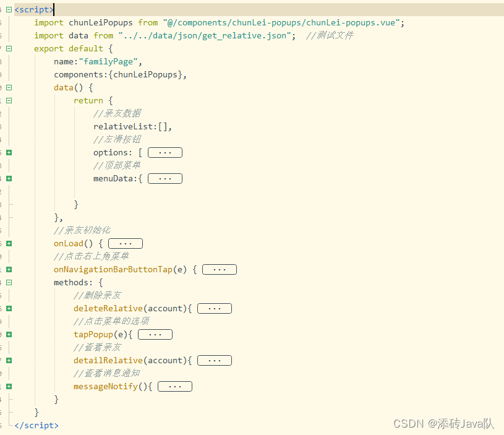504x435 pixels.
Task: Click the //点击右上角菜单 comment
Action: point(92,256)
